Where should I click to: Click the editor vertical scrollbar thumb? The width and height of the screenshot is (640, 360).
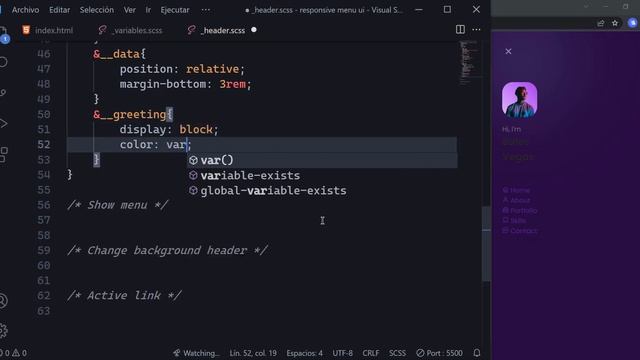486,244
